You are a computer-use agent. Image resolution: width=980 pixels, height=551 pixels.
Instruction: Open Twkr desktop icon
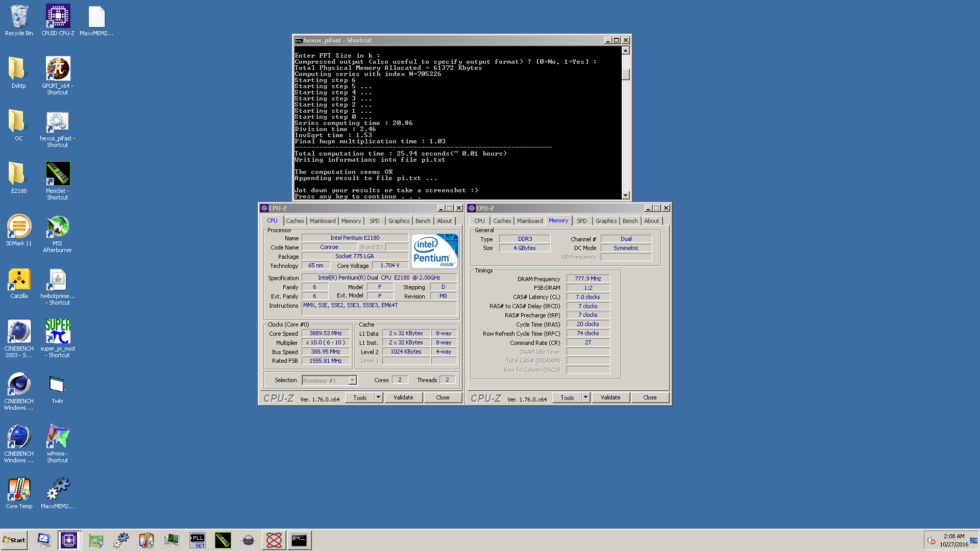(x=58, y=389)
